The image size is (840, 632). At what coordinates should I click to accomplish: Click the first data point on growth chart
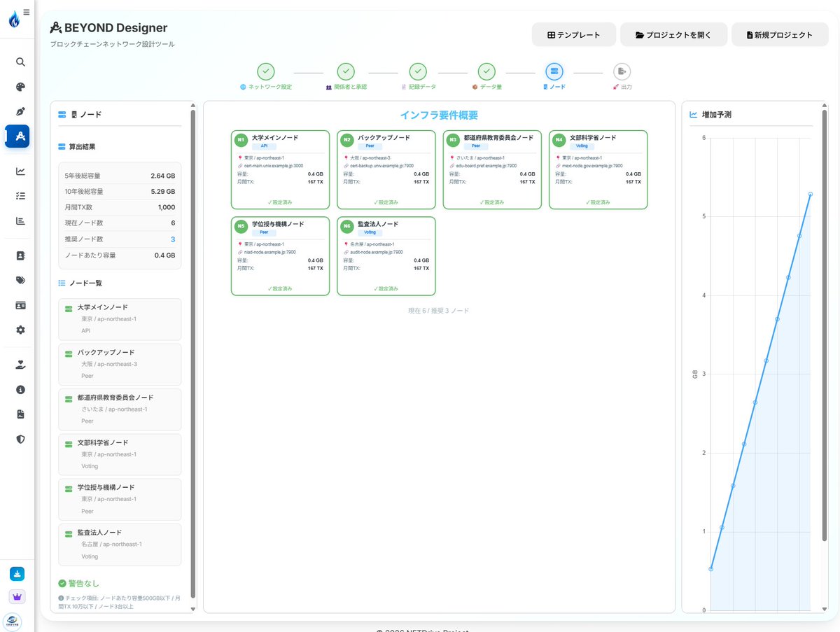711,569
